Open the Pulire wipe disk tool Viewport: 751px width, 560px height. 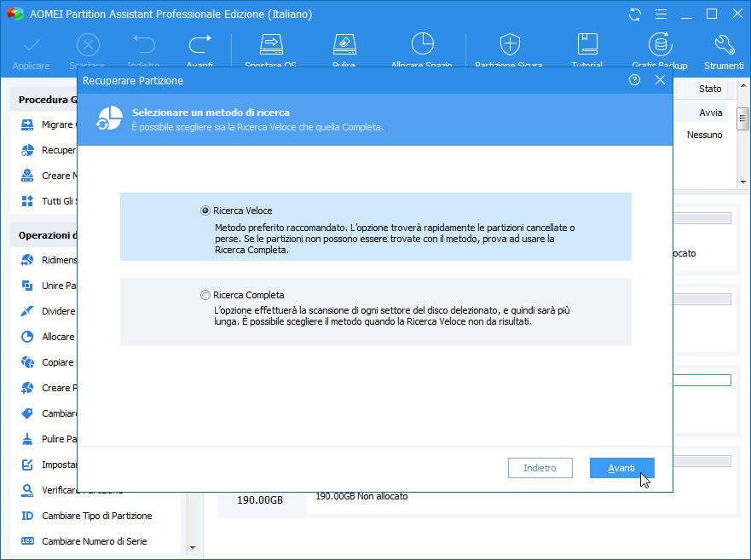(344, 44)
